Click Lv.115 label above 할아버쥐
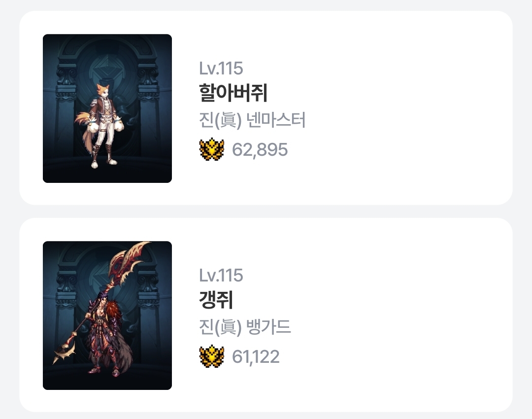Image resolution: width=532 pixels, height=419 pixels. pos(221,68)
